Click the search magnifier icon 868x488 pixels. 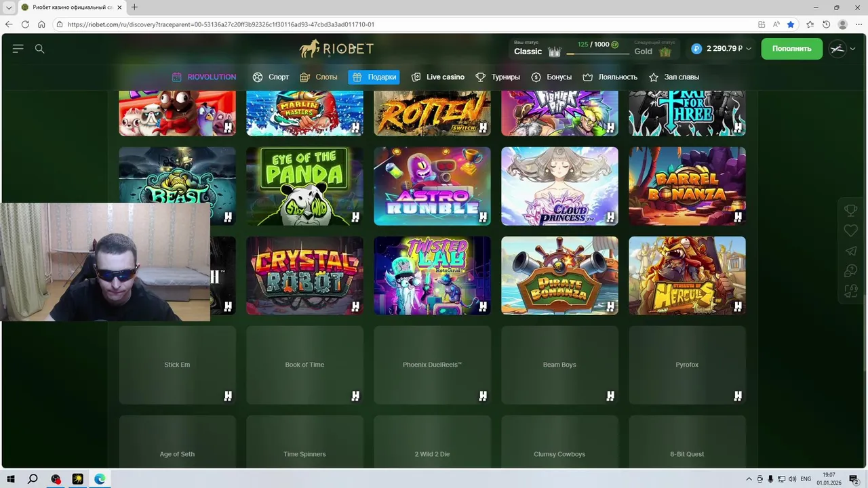pos(40,49)
